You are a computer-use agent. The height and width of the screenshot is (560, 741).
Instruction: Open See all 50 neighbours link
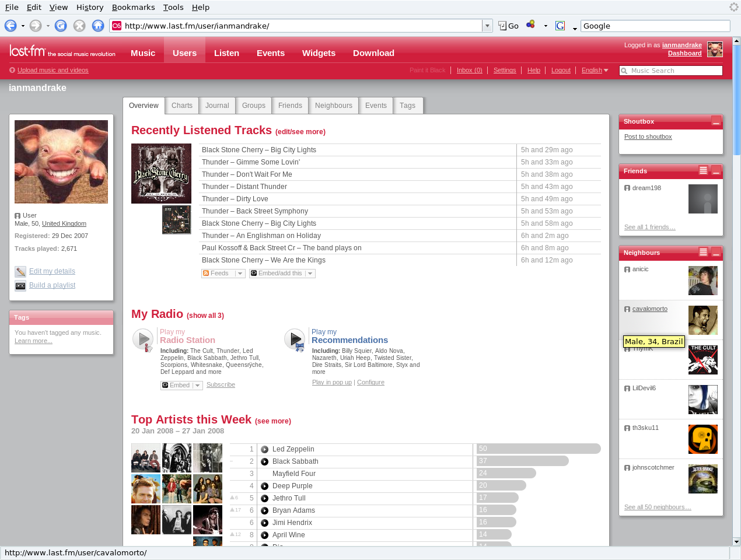pos(658,508)
